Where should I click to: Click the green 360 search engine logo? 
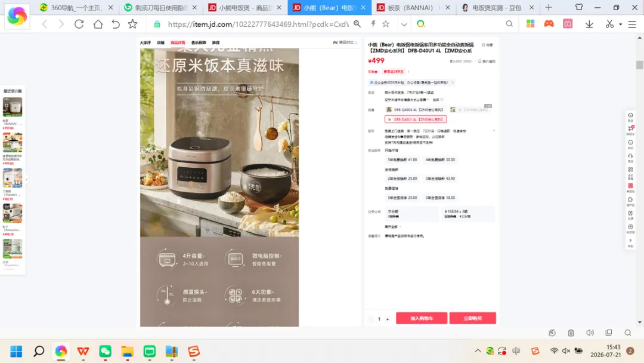click(x=420, y=24)
